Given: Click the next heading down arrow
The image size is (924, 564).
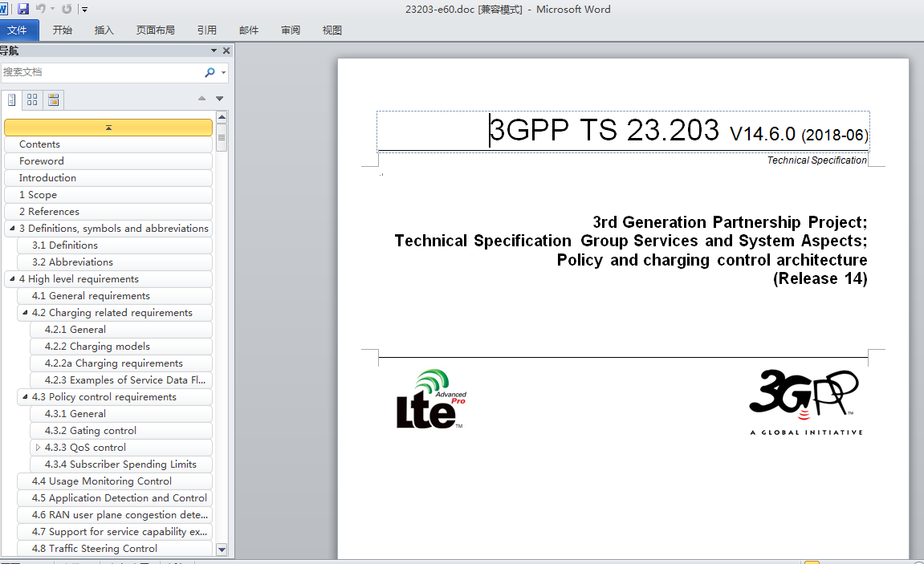Looking at the screenshot, I should pyautogui.click(x=220, y=99).
